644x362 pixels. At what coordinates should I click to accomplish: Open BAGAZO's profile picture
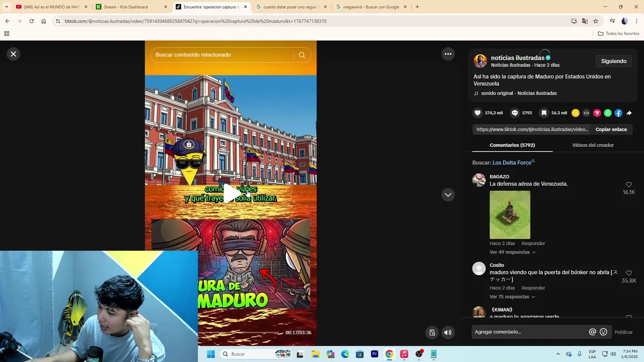(479, 180)
